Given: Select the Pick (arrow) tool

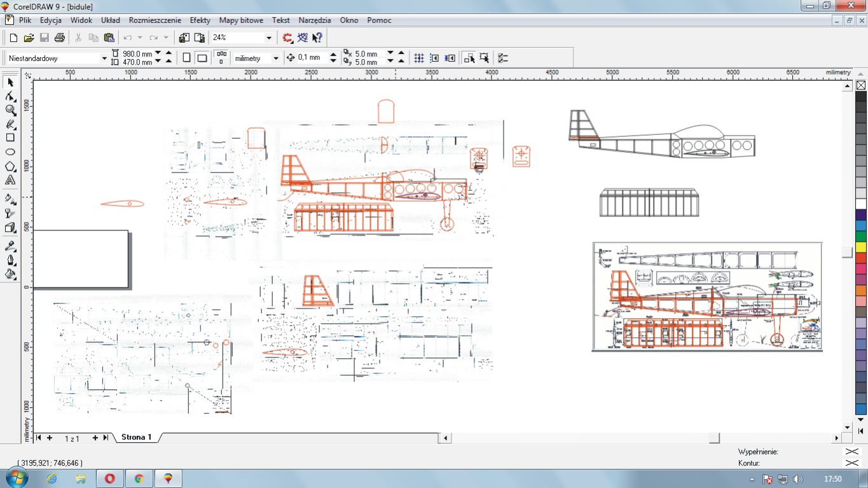Looking at the screenshot, I should coord(10,82).
